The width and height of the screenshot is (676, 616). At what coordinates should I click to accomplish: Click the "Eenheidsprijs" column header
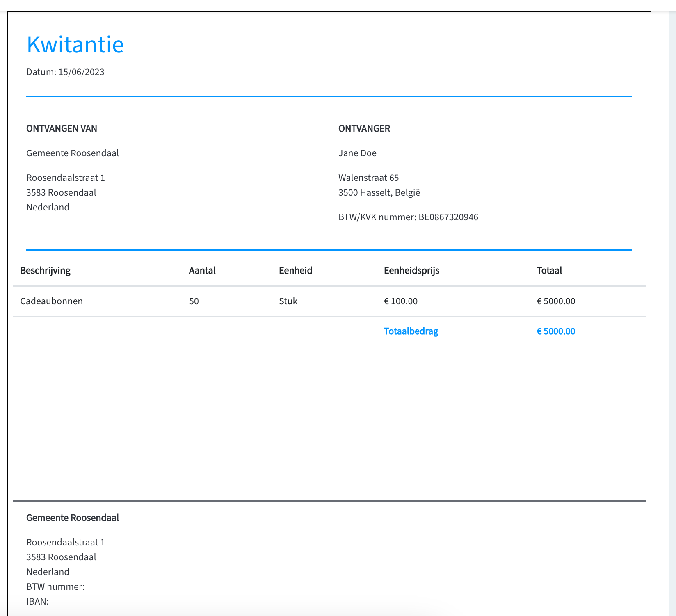point(411,271)
